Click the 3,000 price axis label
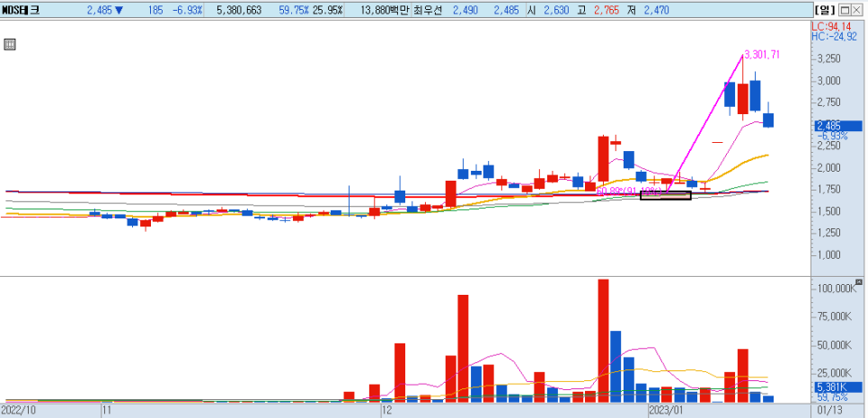868x418 pixels. click(828, 81)
